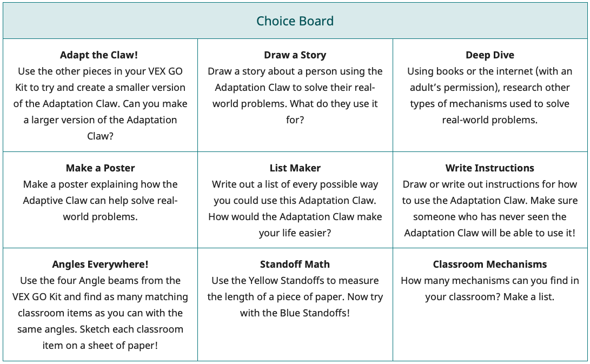Click the "Write Instructions" heading
Screen dimensions: 590x364
tap(489, 168)
